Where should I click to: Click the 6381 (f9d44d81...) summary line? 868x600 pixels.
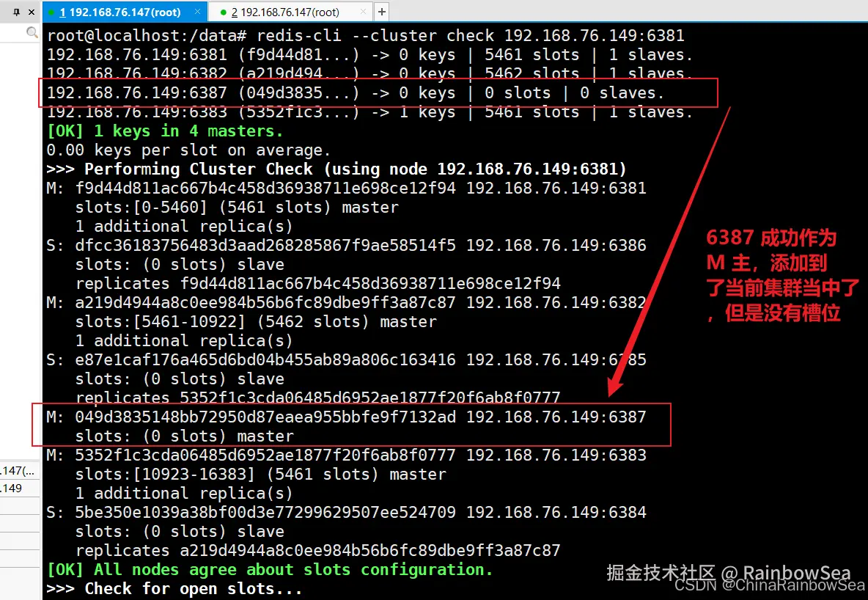click(369, 54)
